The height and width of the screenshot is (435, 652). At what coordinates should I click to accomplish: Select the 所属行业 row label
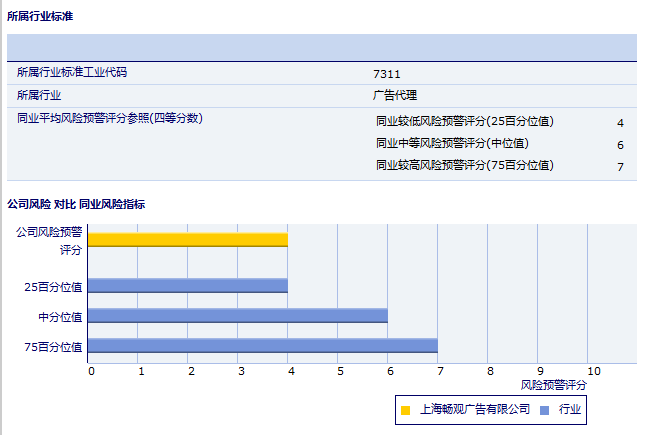(x=39, y=95)
